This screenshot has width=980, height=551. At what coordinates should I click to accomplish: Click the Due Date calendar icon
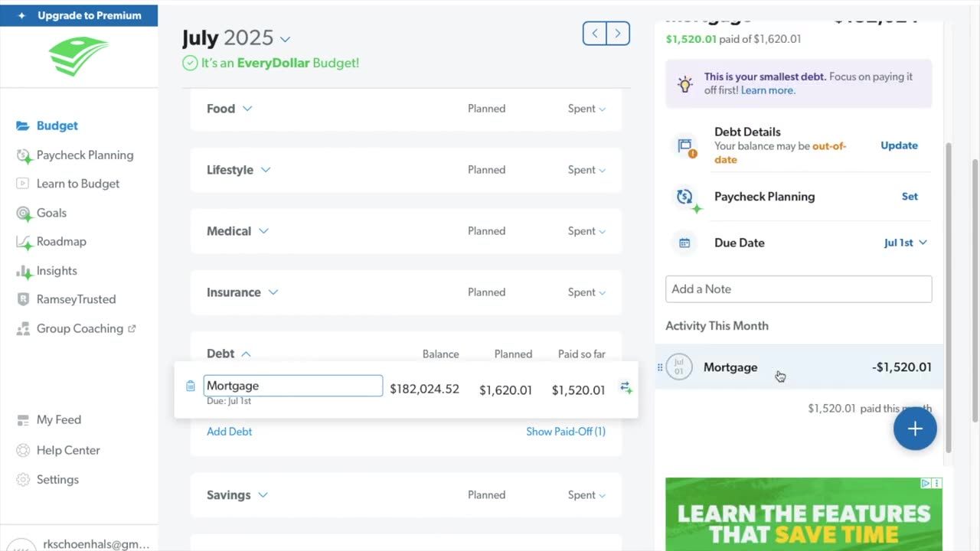(684, 243)
